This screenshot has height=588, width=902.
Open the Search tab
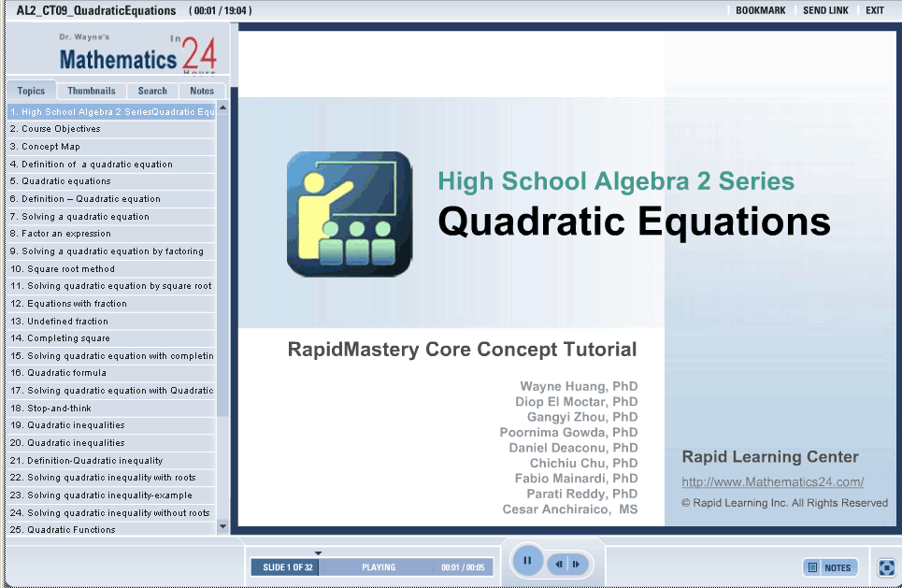tap(152, 91)
